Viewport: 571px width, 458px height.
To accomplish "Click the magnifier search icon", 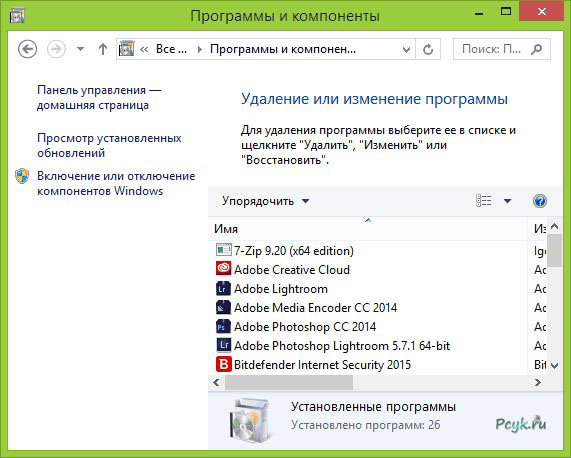I will [537, 49].
